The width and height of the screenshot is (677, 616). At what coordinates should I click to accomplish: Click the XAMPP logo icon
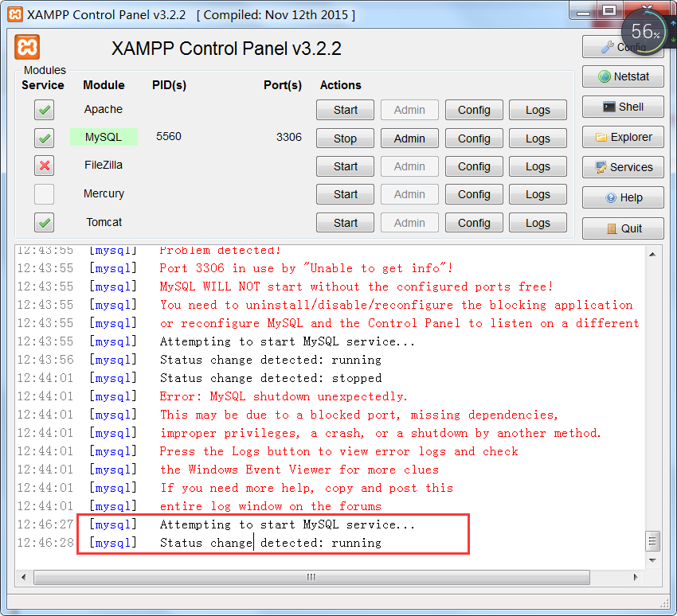click(x=26, y=48)
